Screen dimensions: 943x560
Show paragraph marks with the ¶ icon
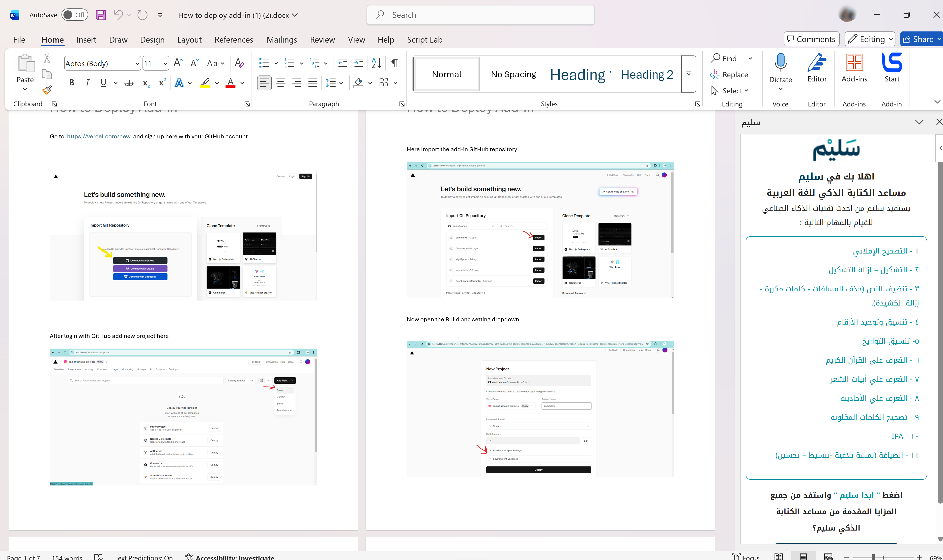point(394,63)
